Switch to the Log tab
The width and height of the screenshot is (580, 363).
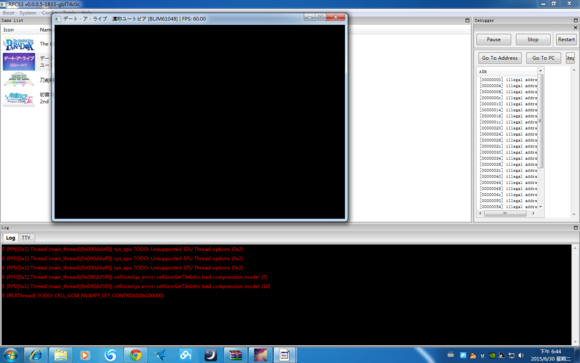10,238
